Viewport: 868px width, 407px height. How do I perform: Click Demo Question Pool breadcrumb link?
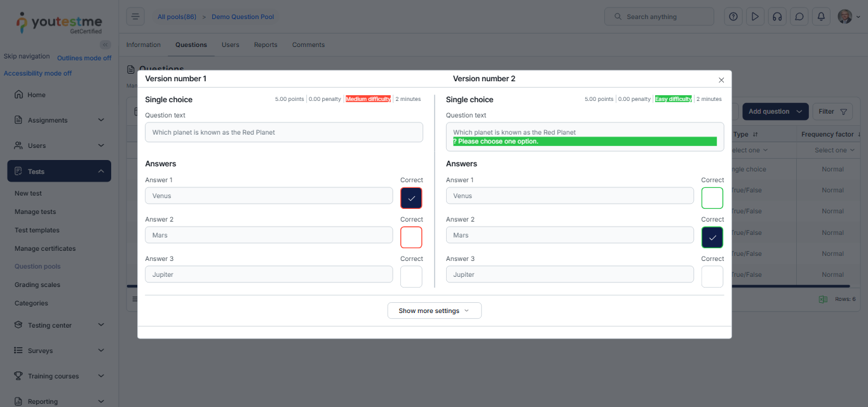point(243,17)
